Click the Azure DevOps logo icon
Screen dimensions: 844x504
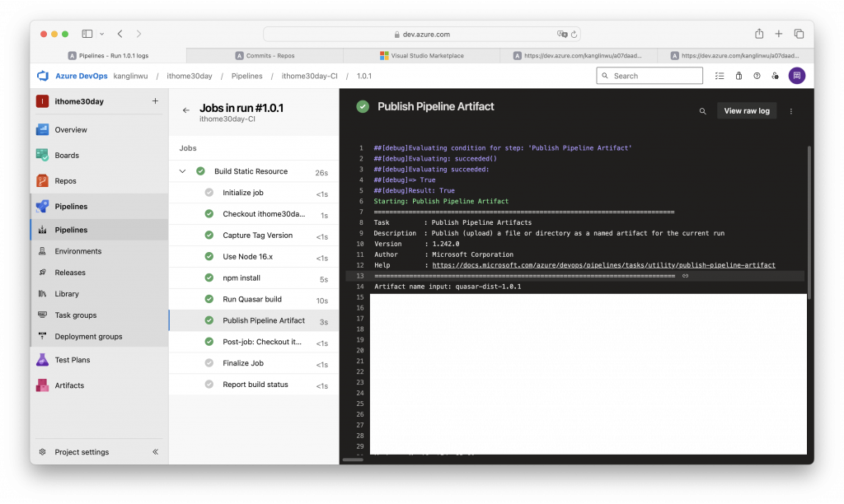tap(43, 76)
